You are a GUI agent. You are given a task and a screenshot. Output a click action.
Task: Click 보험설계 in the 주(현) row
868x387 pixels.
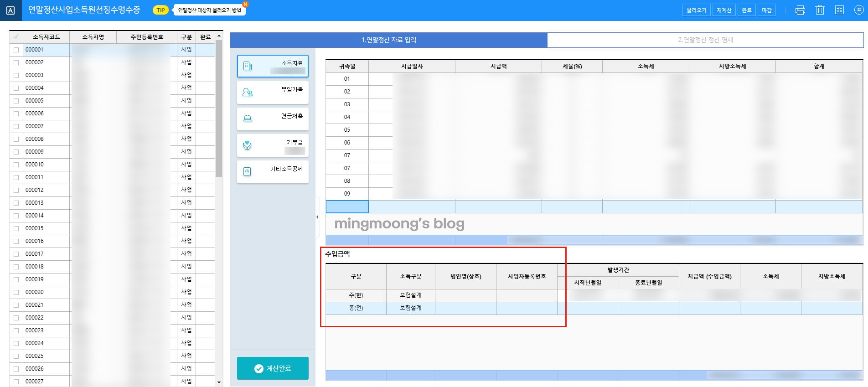[x=411, y=295]
